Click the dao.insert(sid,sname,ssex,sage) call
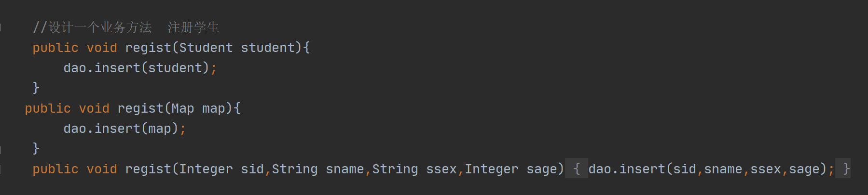 [708, 169]
